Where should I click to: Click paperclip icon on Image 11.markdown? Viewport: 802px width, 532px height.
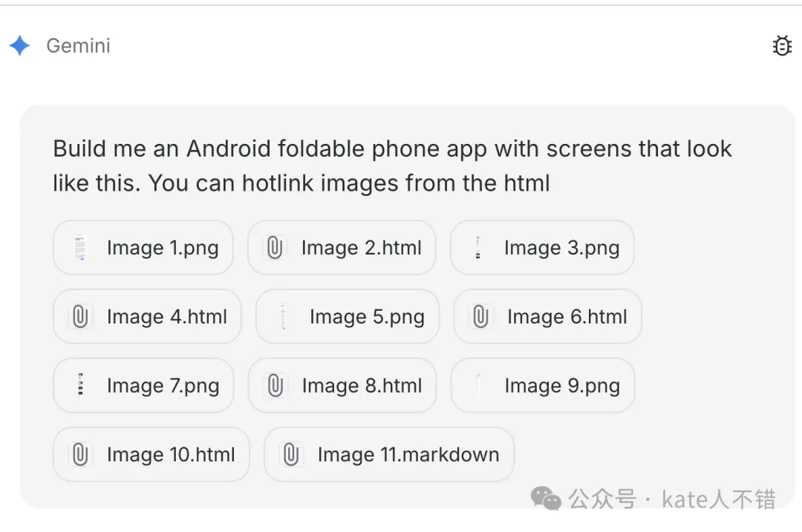point(291,455)
